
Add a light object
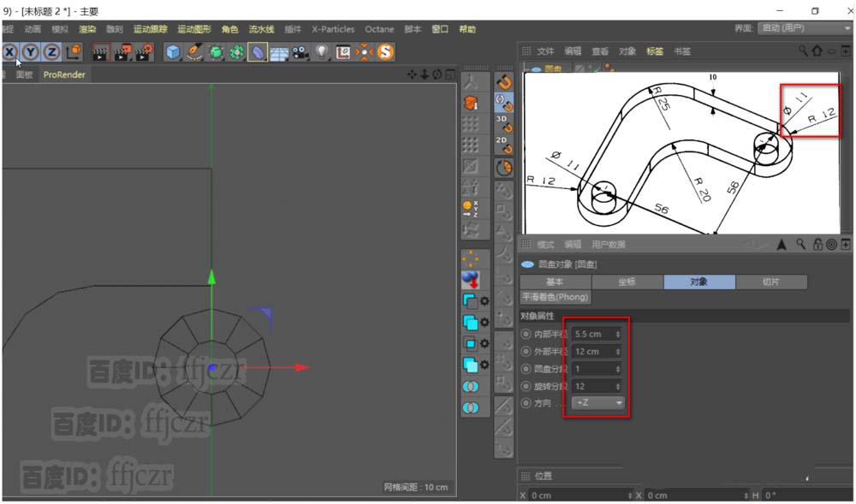[x=322, y=52]
